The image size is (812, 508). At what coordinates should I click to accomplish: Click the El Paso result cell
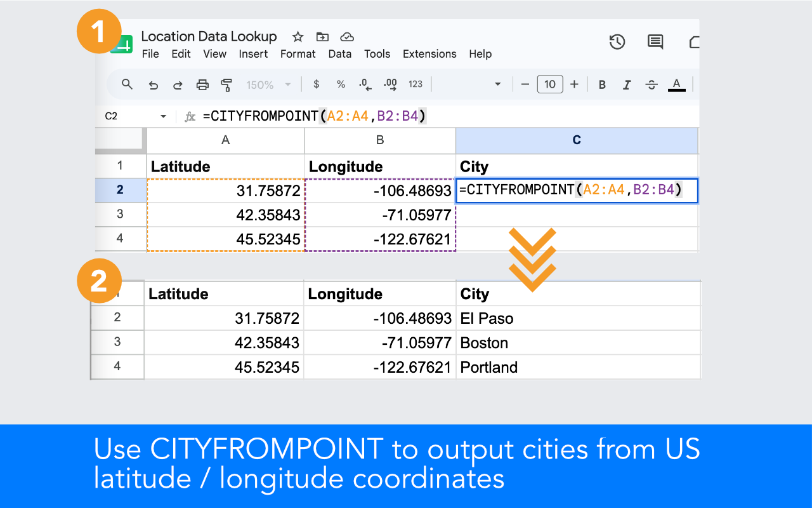[578, 318]
